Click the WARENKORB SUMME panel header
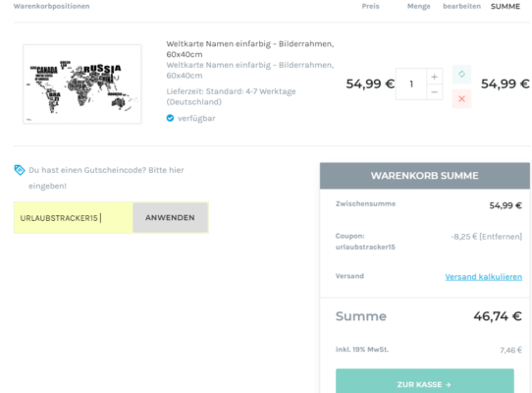The image size is (532, 393). pyautogui.click(x=424, y=176)
